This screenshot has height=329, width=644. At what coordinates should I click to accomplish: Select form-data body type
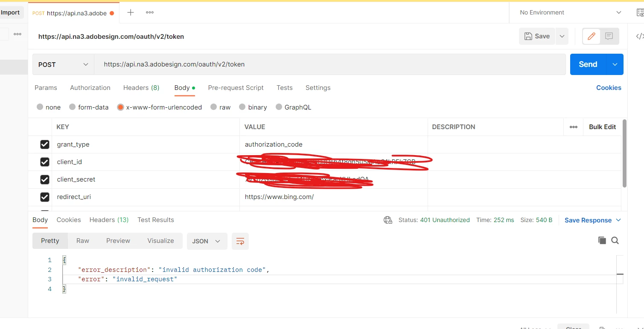pos(73,107)
